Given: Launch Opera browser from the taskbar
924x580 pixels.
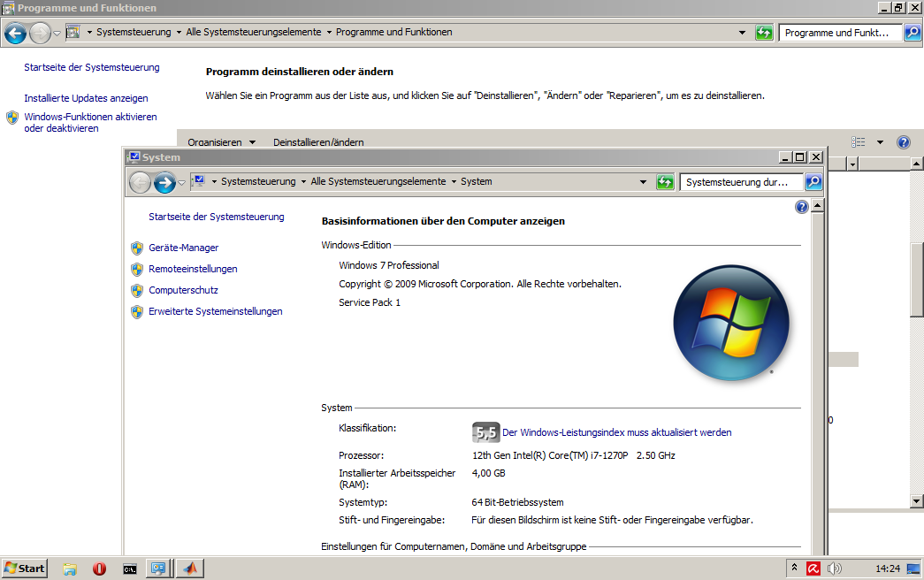Looking at the screenshot, I should click(100, 569).
